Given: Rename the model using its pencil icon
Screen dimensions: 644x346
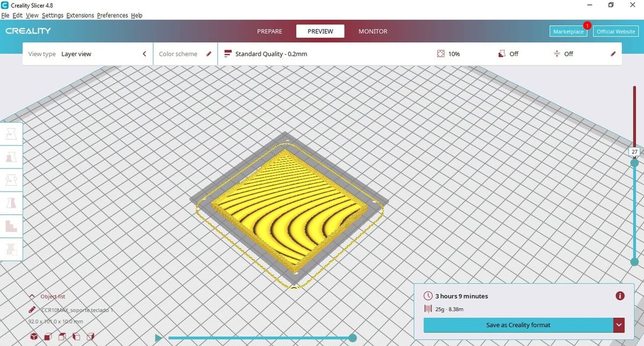Looking at the screenshot, I should [33, 310].
